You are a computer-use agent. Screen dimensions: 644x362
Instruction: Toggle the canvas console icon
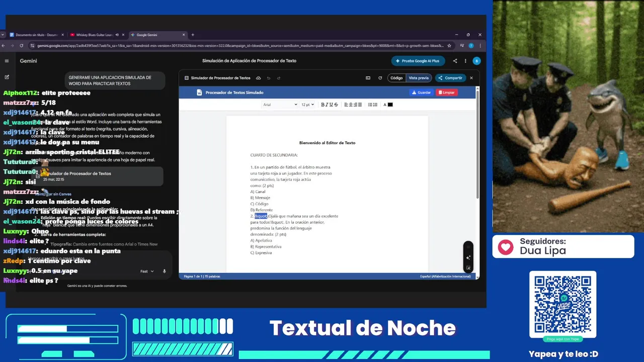368,78
